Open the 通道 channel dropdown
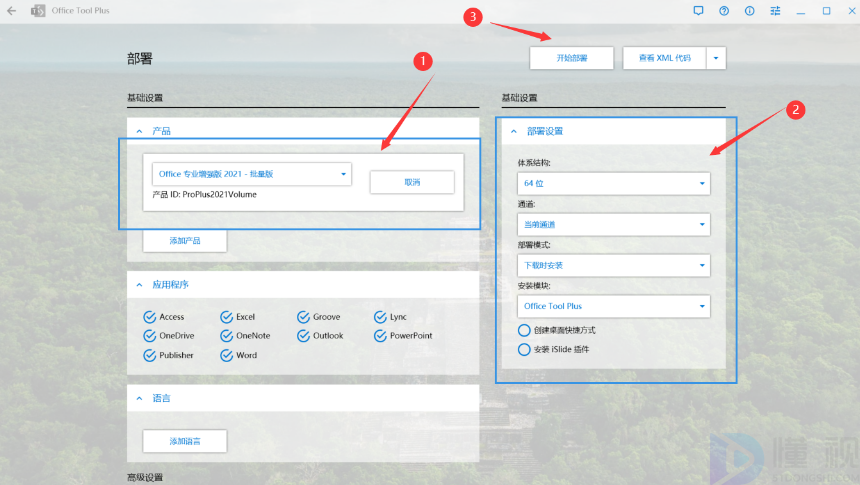Viewport: 860px width, 485px height. [613, 224]
